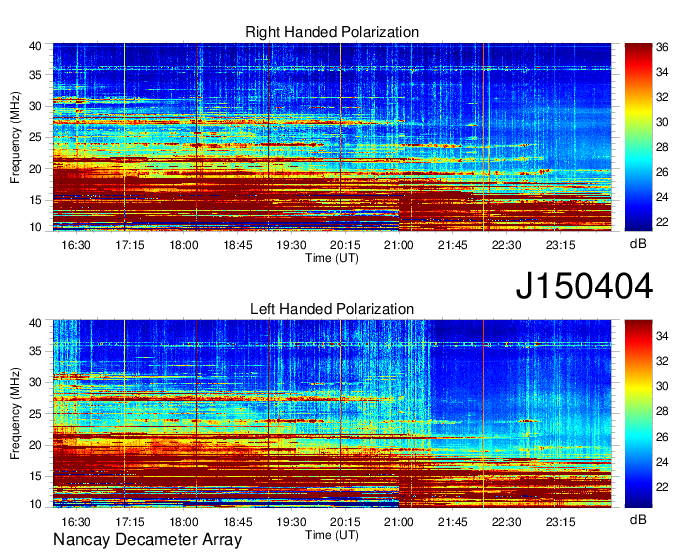Click the "Left Handed Polarization" plot title
Screen dimensions: 680x552
click(x=332, y=309)
